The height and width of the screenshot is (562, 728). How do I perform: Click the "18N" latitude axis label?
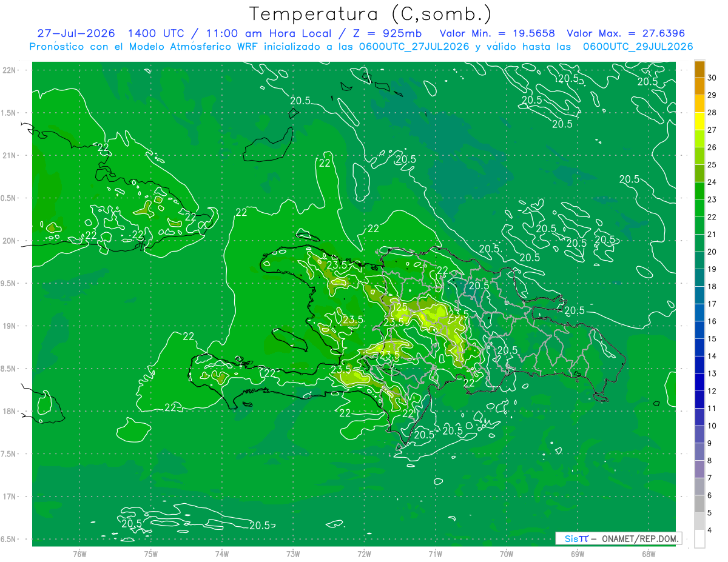point(10,412)
